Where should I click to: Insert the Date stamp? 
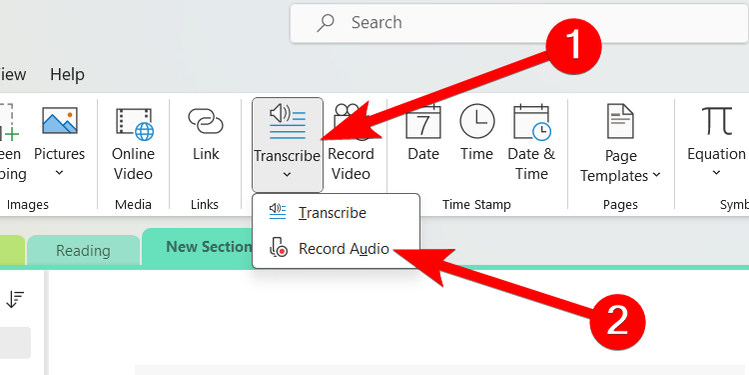point(423,133)
